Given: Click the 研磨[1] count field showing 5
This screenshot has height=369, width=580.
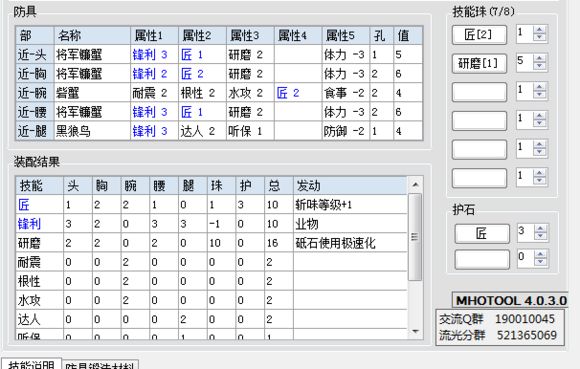Looking at the screenshot, I should (525, 62).
